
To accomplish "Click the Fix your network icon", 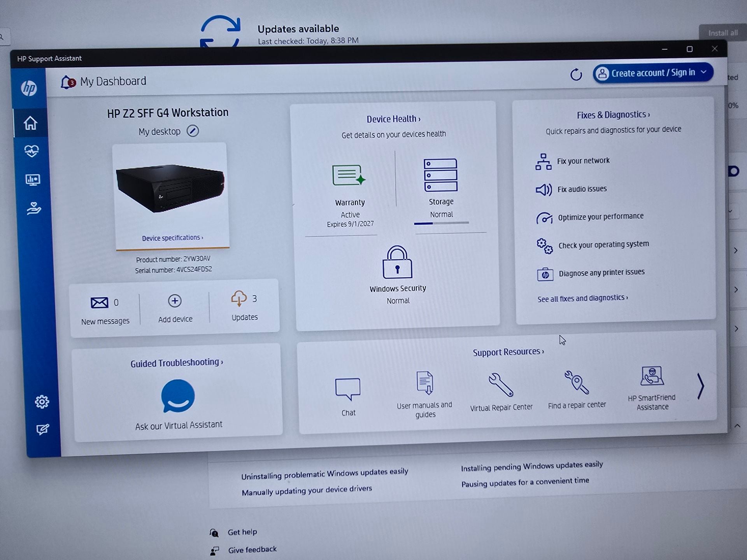I will pos(543,162).
